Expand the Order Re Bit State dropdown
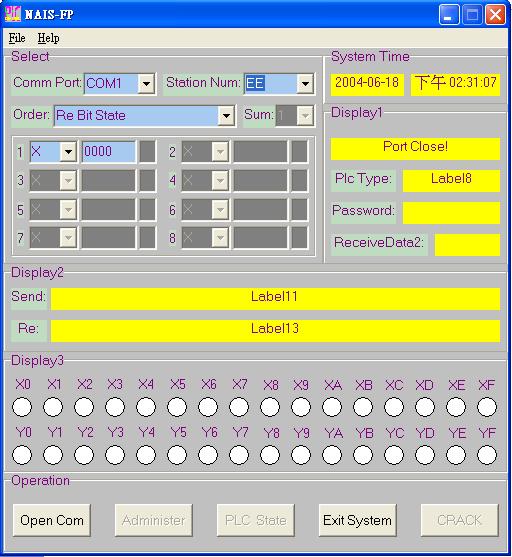512x557 pixels. click(x=226, y=115)
